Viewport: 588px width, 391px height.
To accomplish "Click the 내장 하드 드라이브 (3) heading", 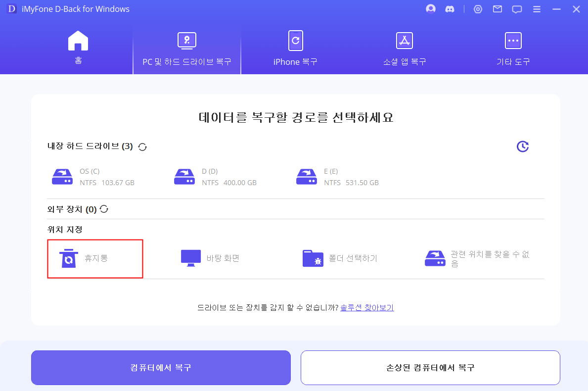I will [90, 147].
